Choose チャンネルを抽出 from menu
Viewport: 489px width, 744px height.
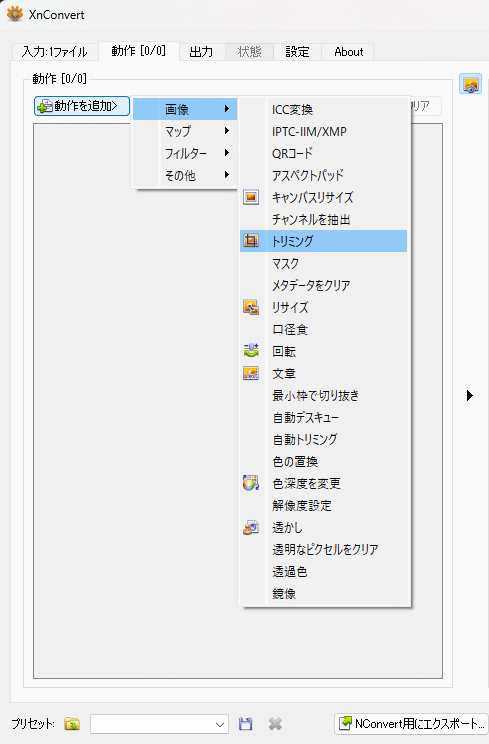(323, 219)
